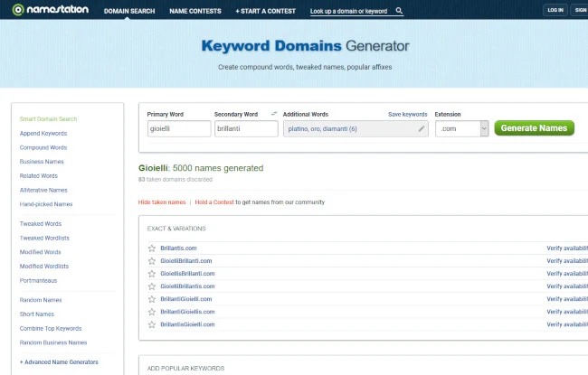
Task: Star the BrillantiGioielli.com domain
Action: (152, 298)
